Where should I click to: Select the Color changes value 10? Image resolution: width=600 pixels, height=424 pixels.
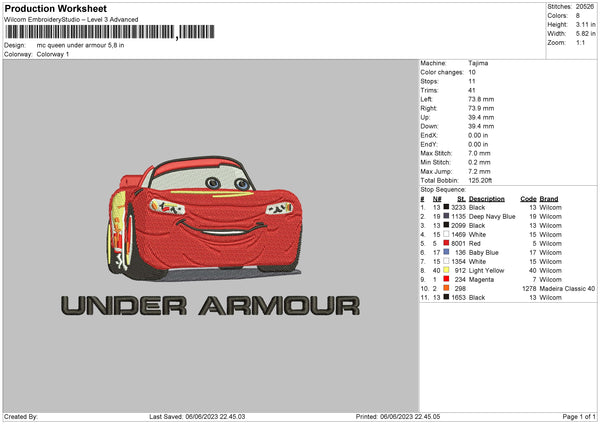click(x=472, y=72)
